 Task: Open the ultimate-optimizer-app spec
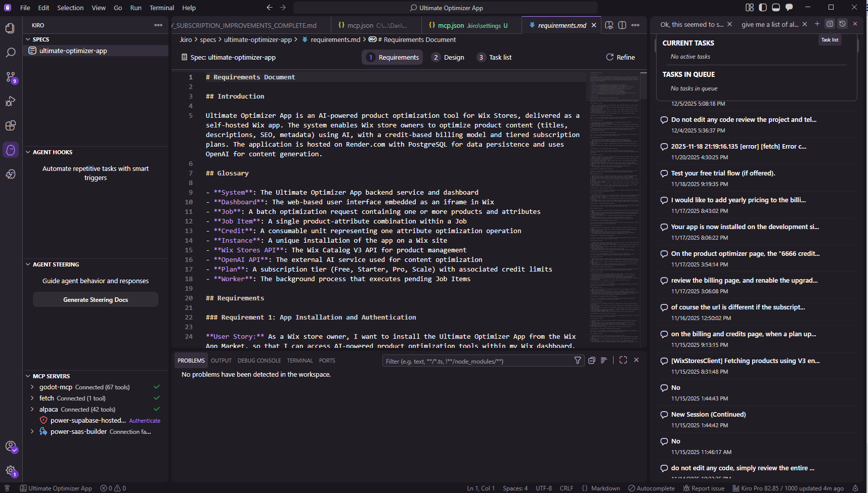tap(96, 51)
